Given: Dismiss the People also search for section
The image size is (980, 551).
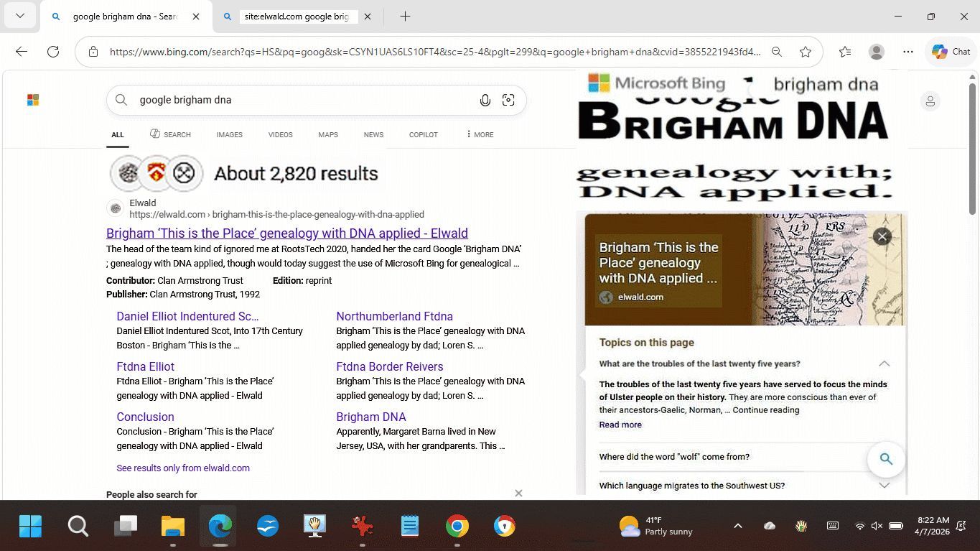Looking at the screenshot, I should (518, 494).
